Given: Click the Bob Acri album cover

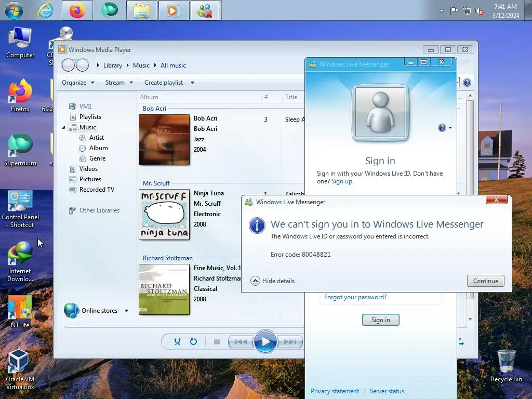Looking at the screenshot, I should (x=164, y=140).
